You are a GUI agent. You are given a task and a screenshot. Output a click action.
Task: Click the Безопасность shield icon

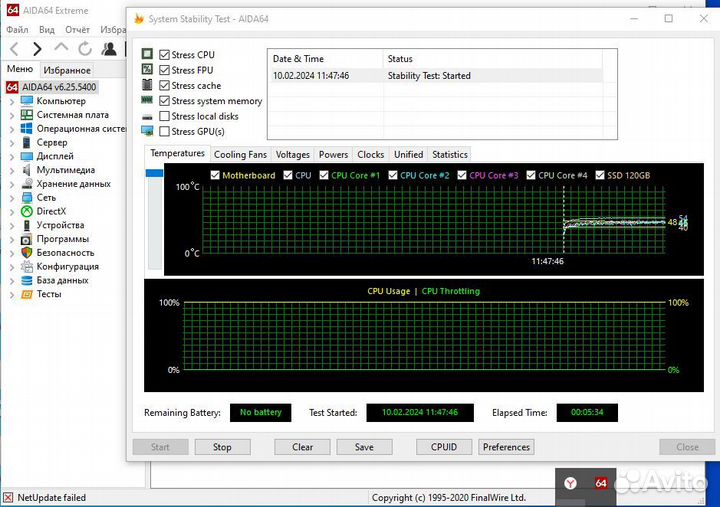click(x=26, y=253)
